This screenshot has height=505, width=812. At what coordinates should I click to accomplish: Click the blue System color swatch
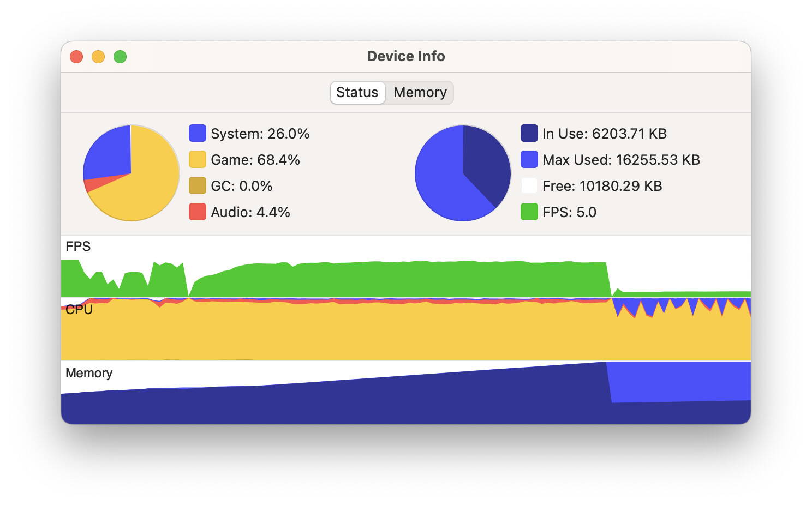(198, 134)
